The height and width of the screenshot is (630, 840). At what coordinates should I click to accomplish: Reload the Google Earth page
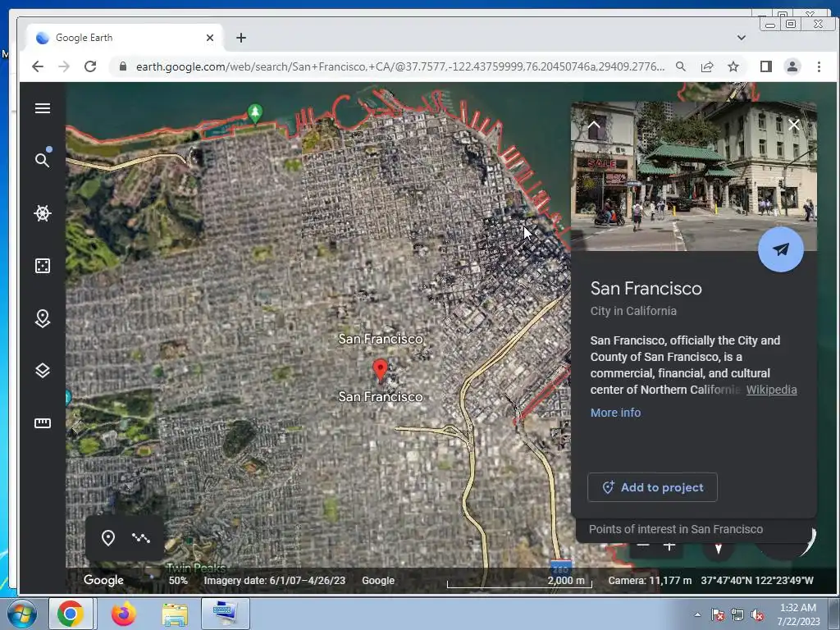(90, 66)
